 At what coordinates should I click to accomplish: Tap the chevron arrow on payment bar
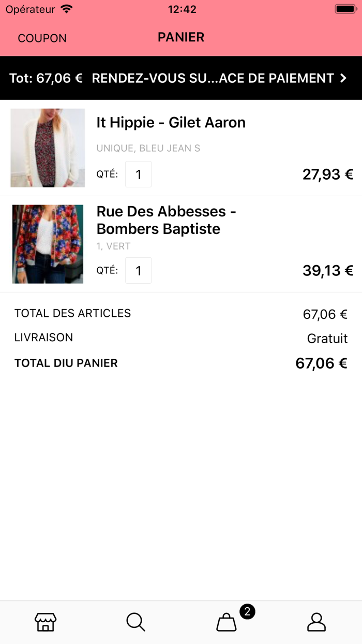point(343,78)
